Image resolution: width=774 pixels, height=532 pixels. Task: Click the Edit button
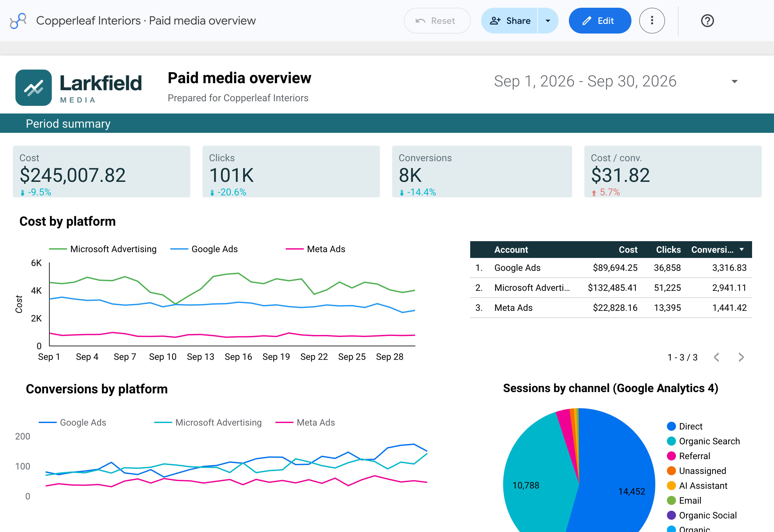pyautogui.click(x=600, y=21)
